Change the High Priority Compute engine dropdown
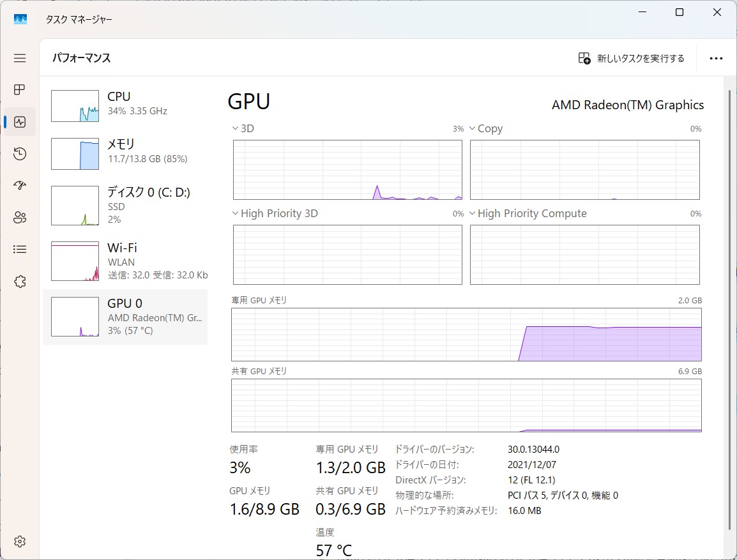Viewport: 737px width, 560px height. [528, 213]
